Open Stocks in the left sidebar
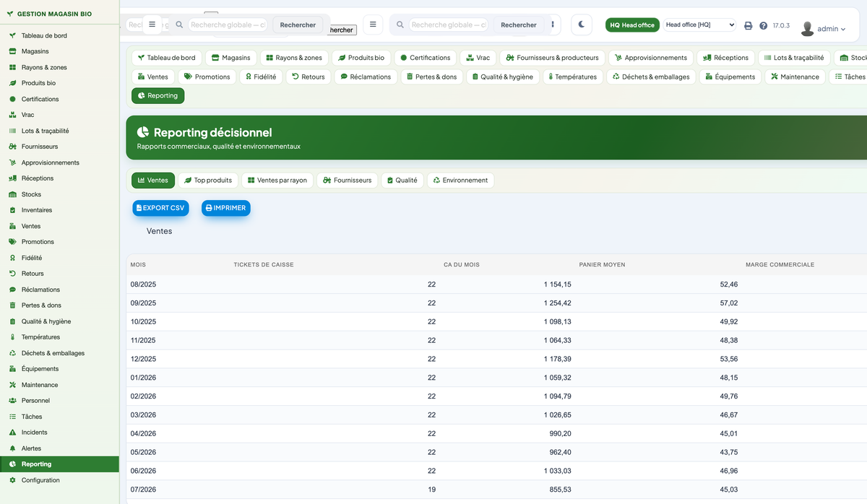Viewport: 867px width, 504px height. tap(59, 194)
